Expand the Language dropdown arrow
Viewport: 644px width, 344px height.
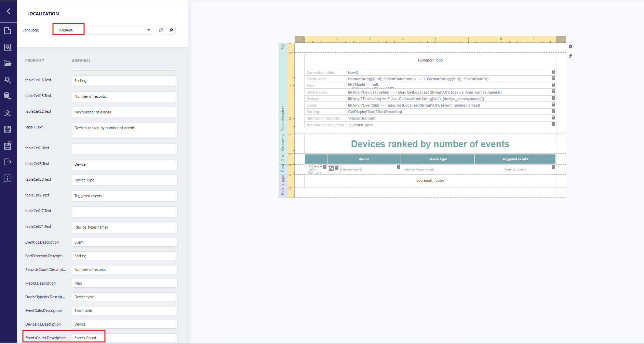coord(149,30)
